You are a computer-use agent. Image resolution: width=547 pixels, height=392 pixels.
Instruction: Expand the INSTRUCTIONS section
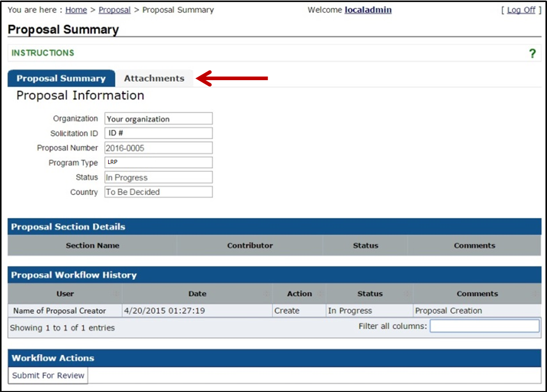tap(43, 53)
